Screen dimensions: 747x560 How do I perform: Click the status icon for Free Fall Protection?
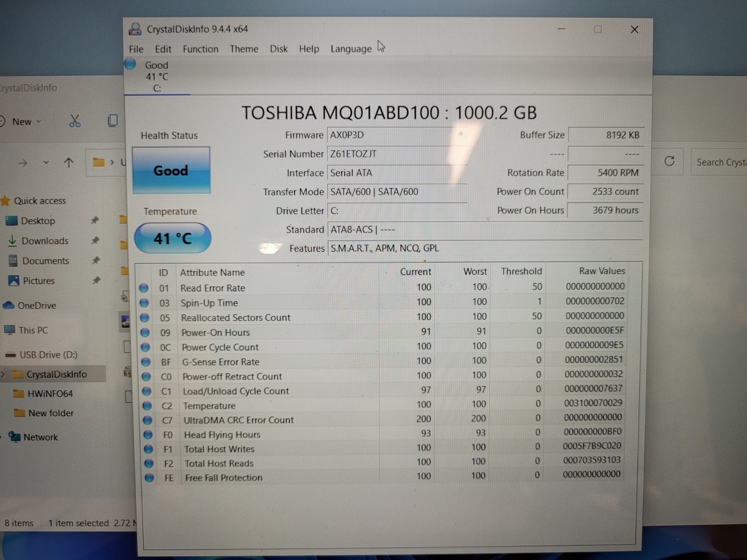pyautogui.click(x=149, y=477)
